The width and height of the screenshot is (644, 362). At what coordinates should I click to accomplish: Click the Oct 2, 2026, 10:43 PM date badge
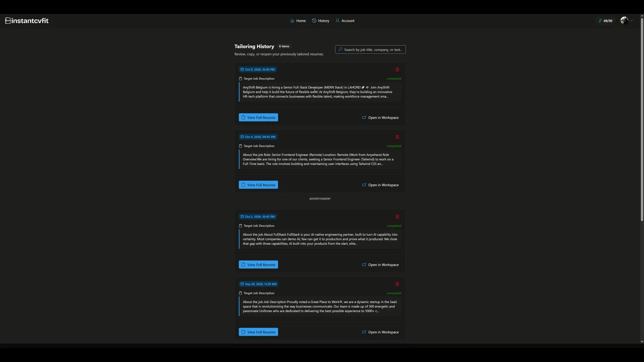258,217
